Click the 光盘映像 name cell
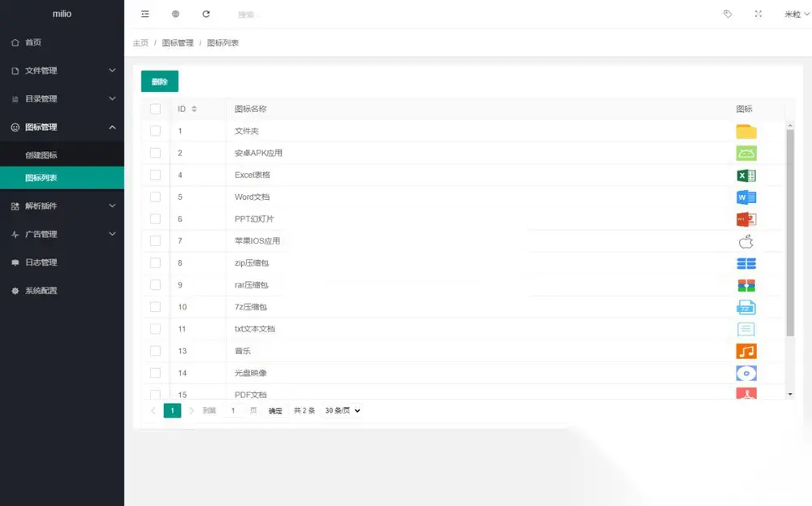Image resolution: width=812 pixels, height=506 pixels. (x=251, y=373)
